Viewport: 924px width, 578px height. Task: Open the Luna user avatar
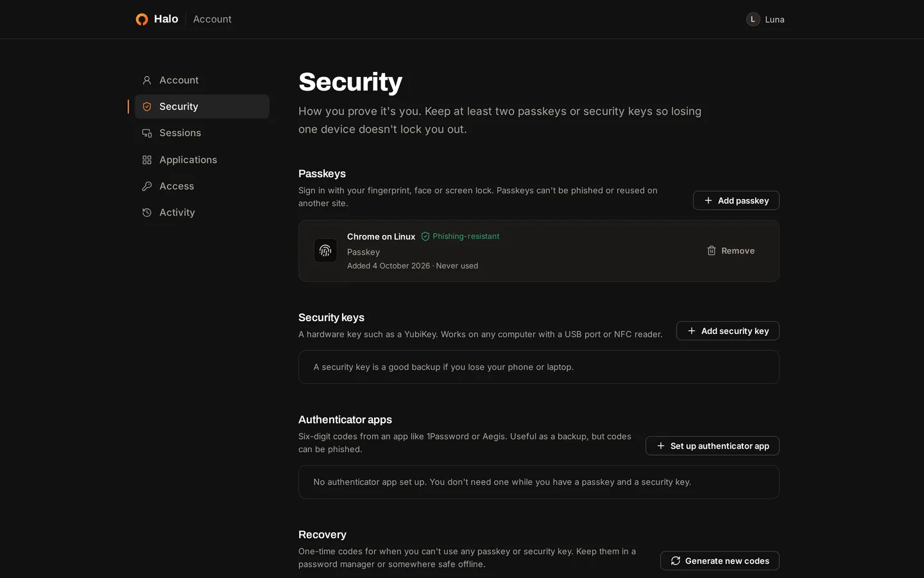point(753,19)
